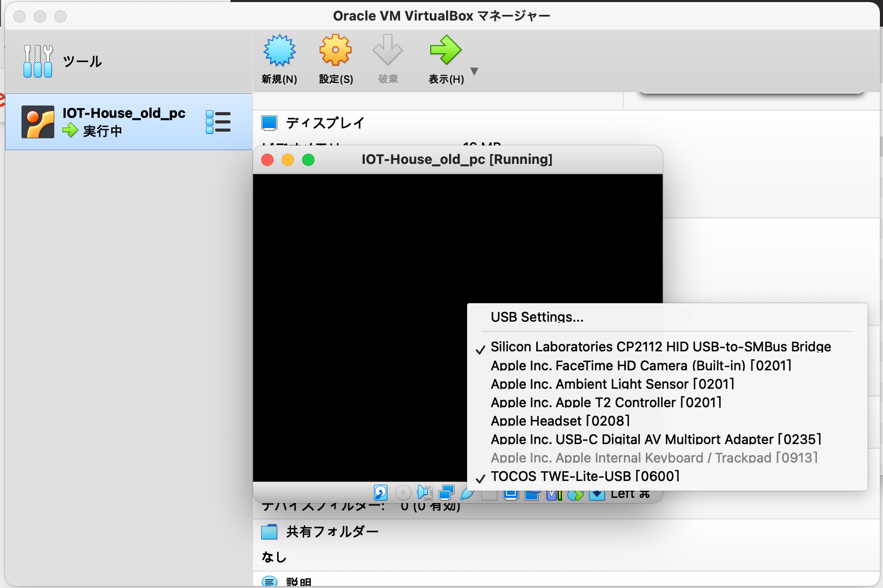The width and height of the screenshot is (883, 588).
Task: Click the IOT-House_old_pc VM thumbnail icon
Action: click(x=38, y=122)
